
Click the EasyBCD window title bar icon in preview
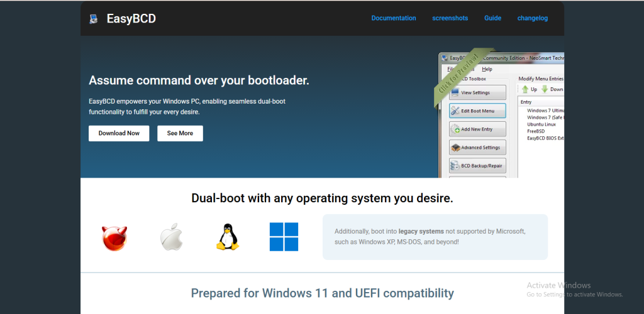point(445,58)
